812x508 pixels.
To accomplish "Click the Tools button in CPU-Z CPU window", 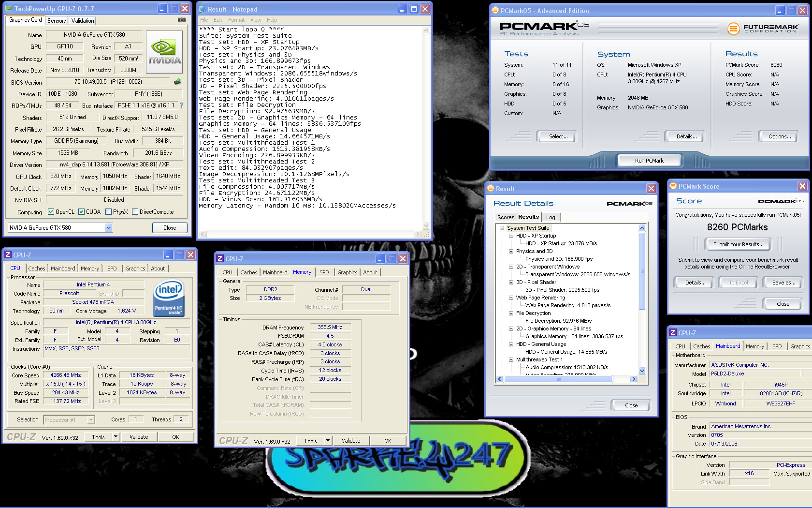I will click(x=98, y=437).
